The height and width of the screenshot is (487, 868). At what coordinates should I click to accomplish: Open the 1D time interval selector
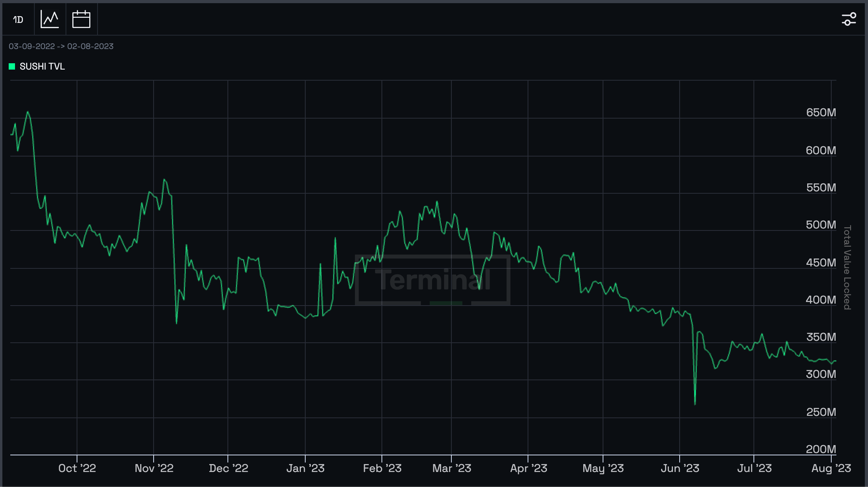coord(18,19)
